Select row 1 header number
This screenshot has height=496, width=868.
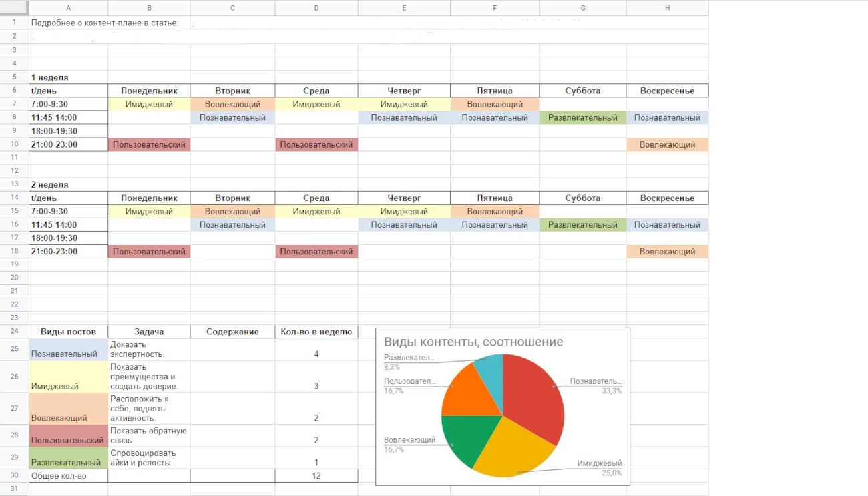[x=14, y=23]
